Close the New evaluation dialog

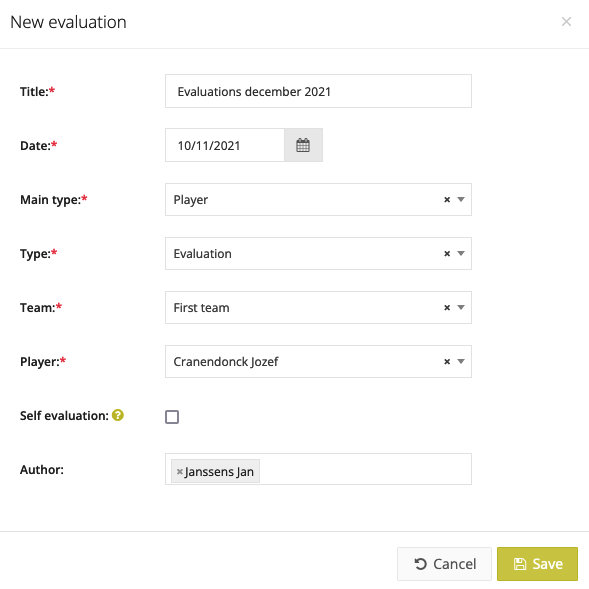pos(566,22)
